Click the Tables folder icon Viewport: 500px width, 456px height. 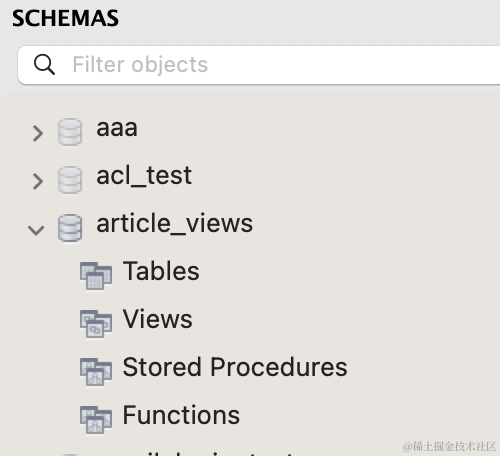coord(96,276)
